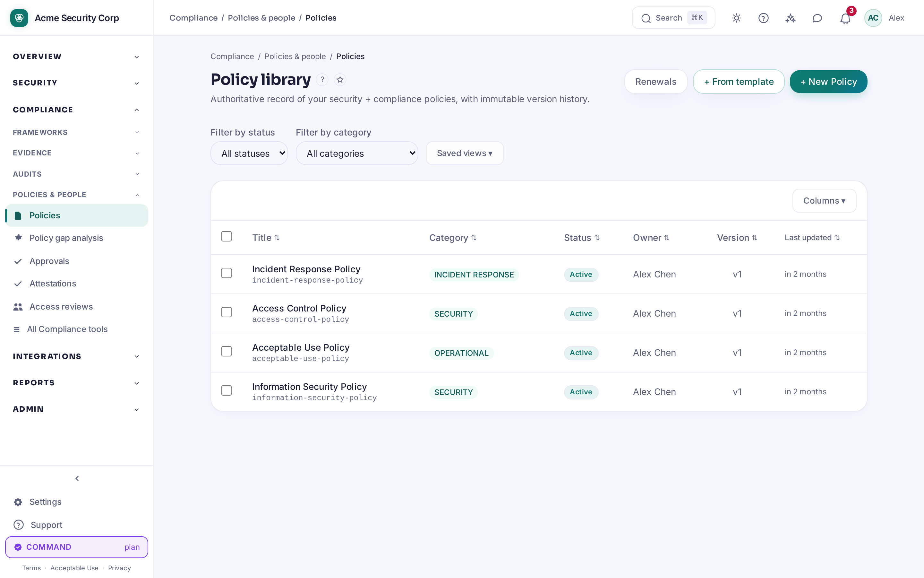
Task: Sort the table by Last updated
Action: click(812, 238)
